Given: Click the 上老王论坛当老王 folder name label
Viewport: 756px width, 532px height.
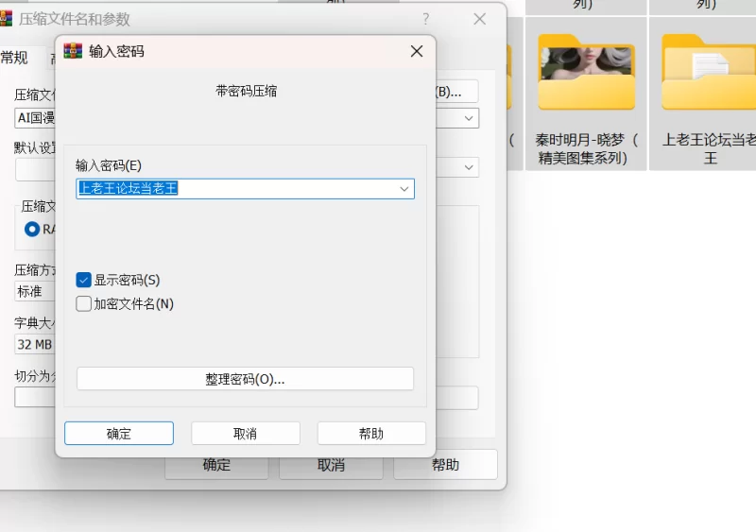Looking at the screenshot, I should (x=710, y=148).
